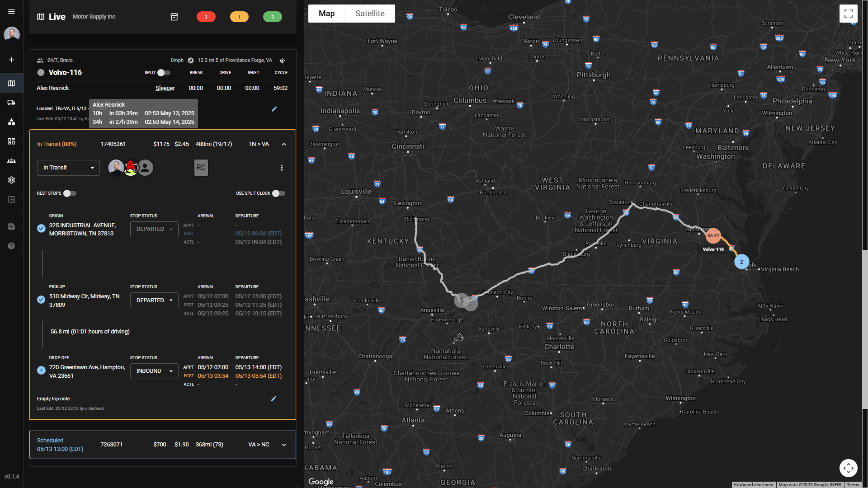Toggle map fullscreen view
This screenshot has width=868, height=488.
click(848, 14)
